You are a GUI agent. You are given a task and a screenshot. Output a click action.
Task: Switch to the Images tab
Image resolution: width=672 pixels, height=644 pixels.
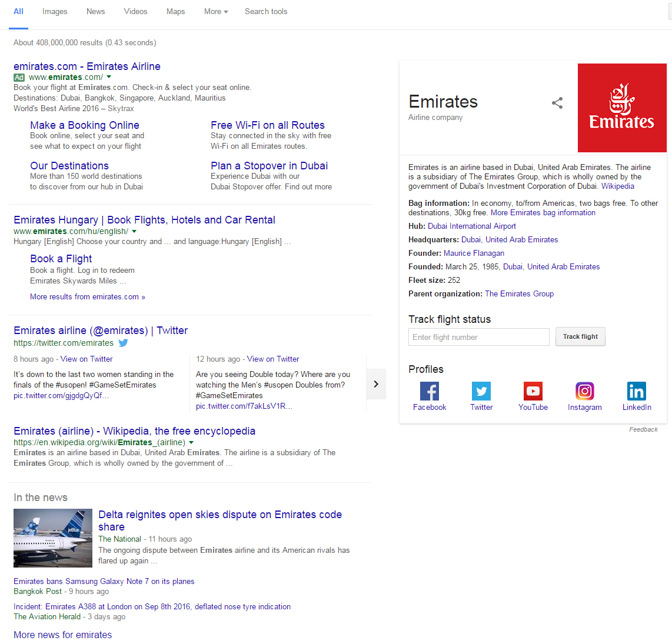[x=55, y=12]
